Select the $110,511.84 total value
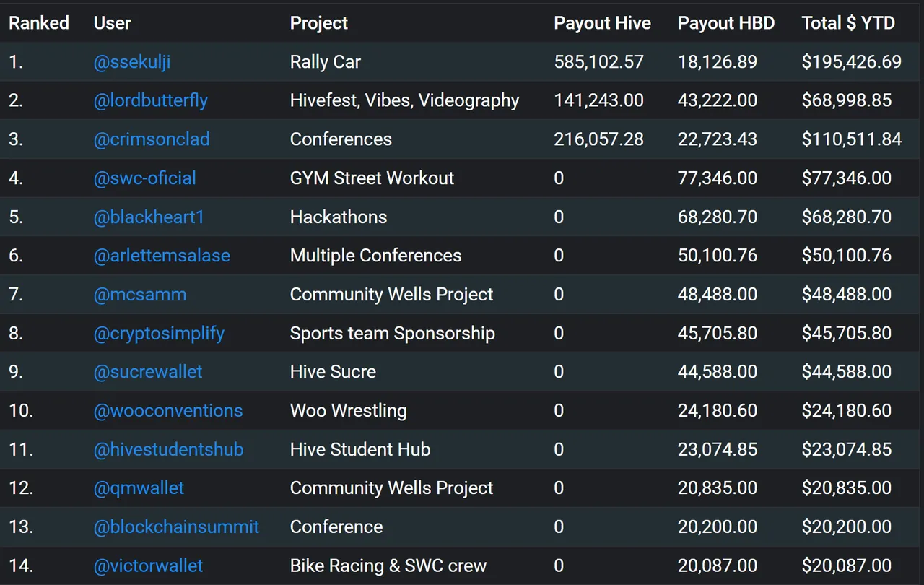Screen dimensions: 924x585 [x=852, y=139]
